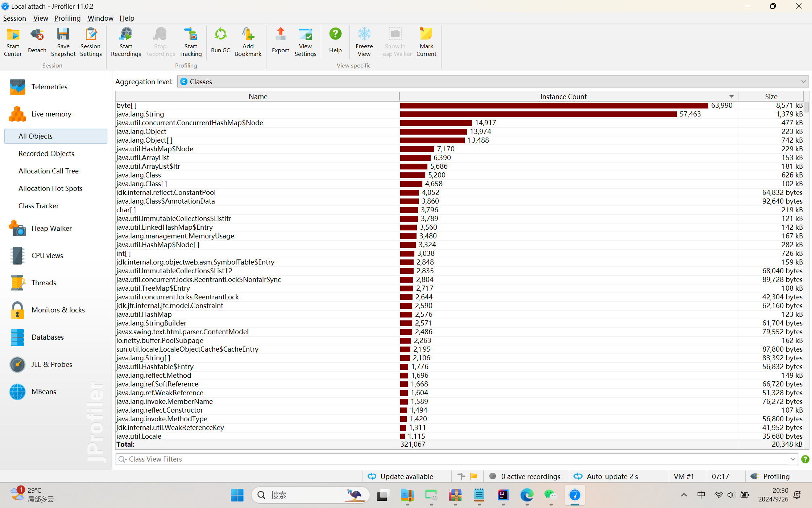The height and width of the screenshot is (508, 812).
Task: Open the Profiling menu
Action: [67, 18]
